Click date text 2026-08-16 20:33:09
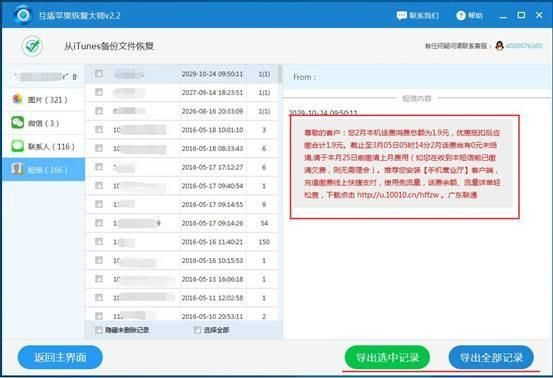This screenshot has width=553, height=378. tap(212, 111)
